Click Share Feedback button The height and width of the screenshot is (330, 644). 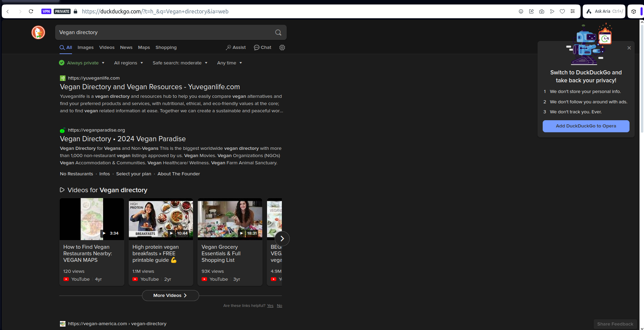click(615, 324)
